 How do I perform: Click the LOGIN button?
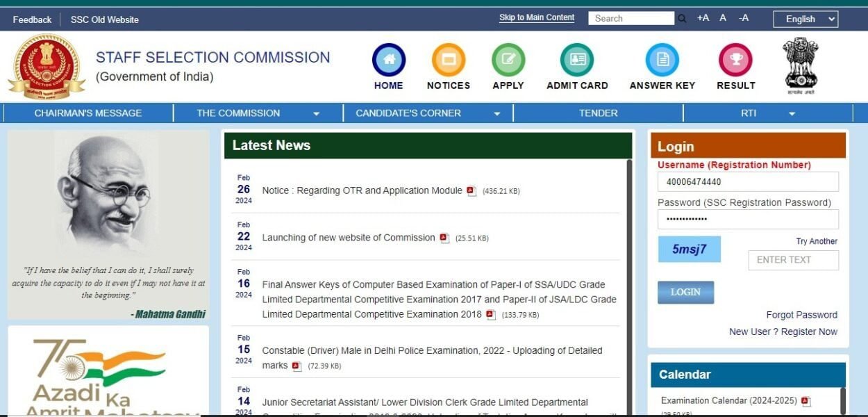(685, 292)
